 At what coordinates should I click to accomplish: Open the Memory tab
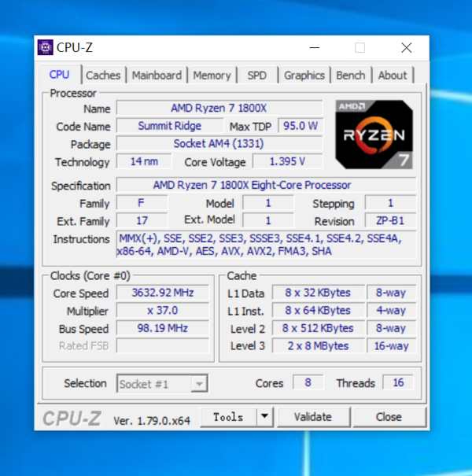[x=212, y=75]
